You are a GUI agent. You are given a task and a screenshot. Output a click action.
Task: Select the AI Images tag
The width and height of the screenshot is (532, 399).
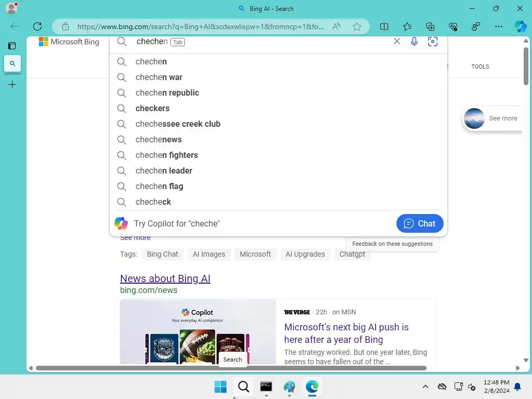coord(209,254)
